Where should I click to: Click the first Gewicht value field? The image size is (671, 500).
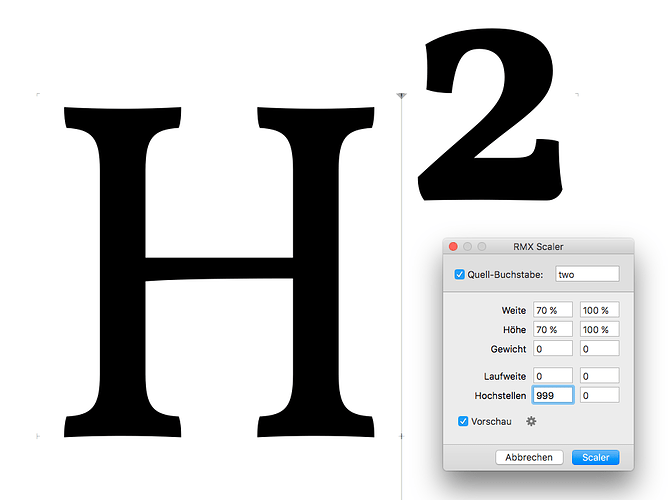click(553, 348)
